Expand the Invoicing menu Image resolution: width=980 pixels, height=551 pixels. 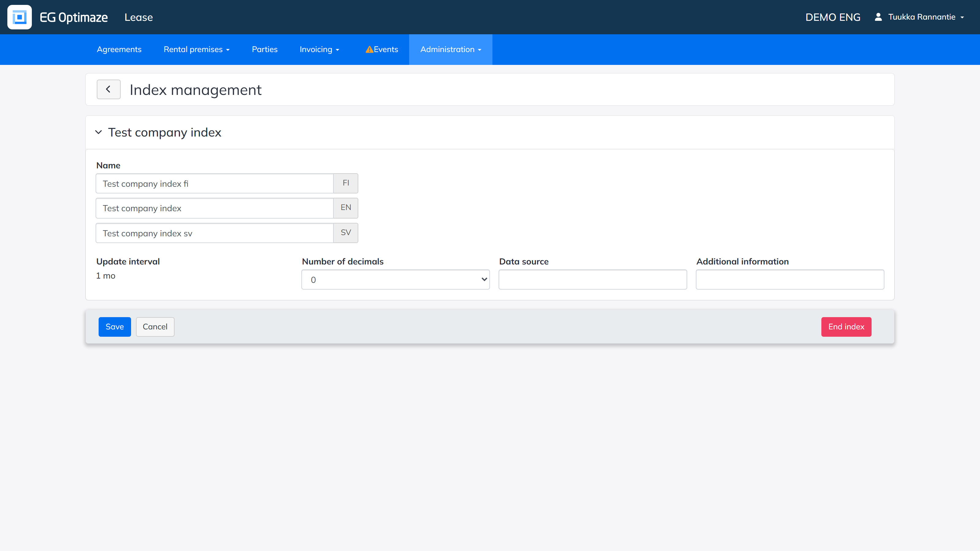(319, 49)
